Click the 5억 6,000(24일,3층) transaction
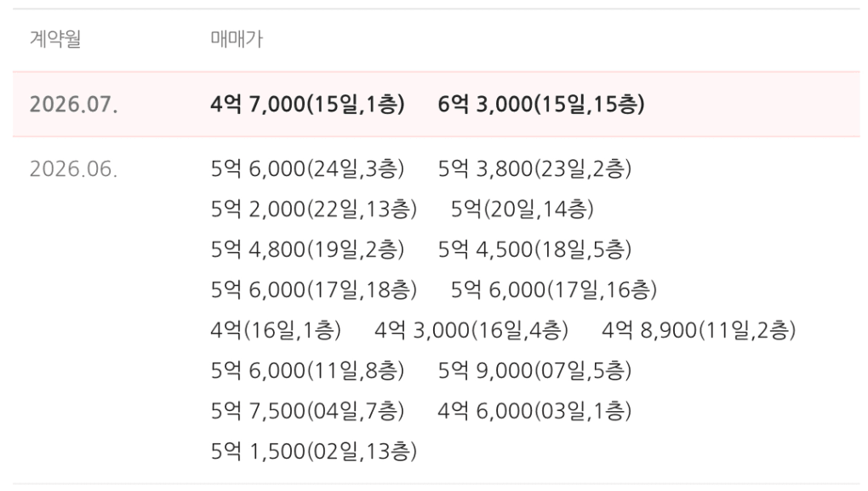The image size is (868, 491). tap(308, 168)
